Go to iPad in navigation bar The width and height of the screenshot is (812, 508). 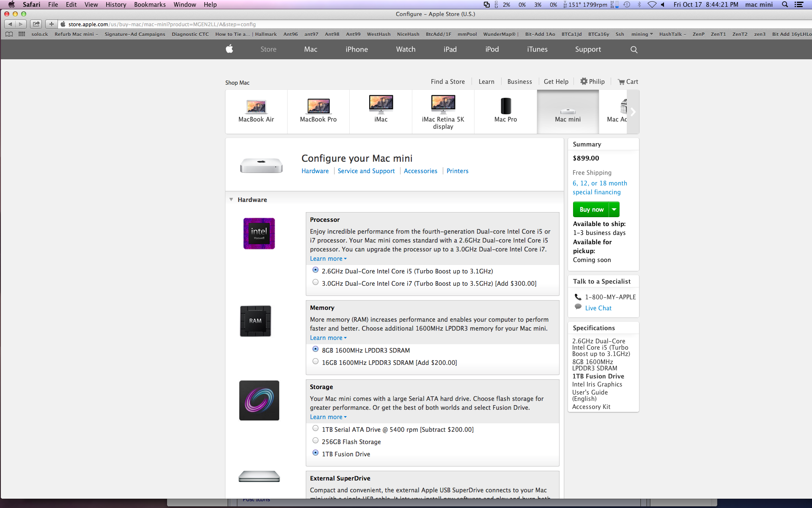coord(450,50)
